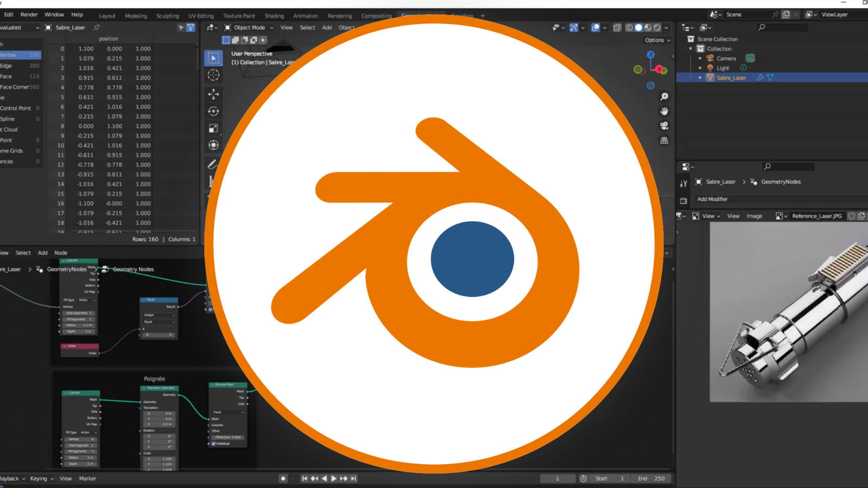Switch to solid viewport shading
This screenshot has height=488, width=868.
639,28
